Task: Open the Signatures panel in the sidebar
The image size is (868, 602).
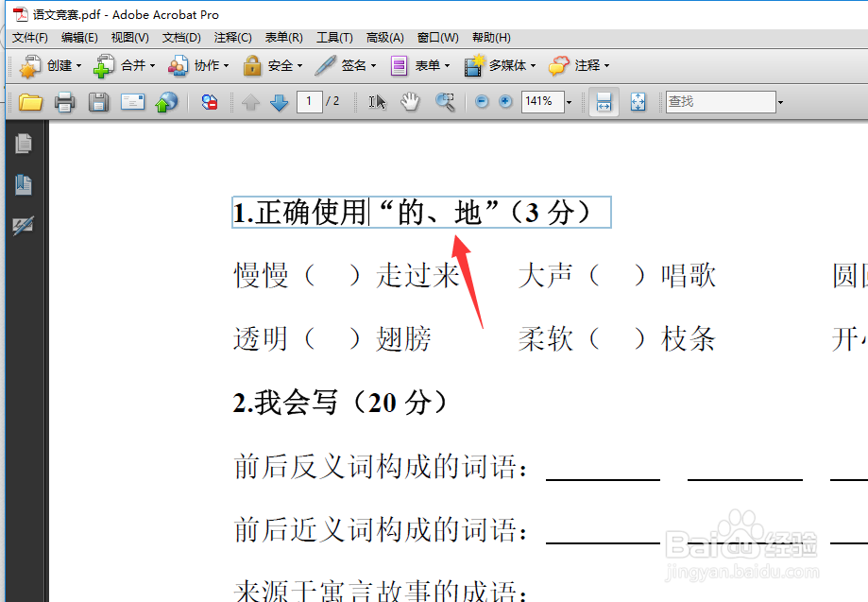Action: click(x=24, y=225)
